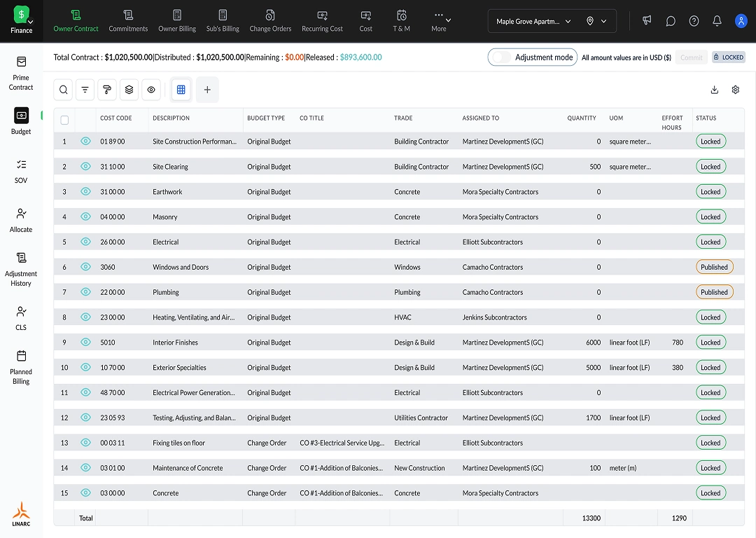The width and height of the screenshot is (756, 538).
Task: Expand the location pin dropdown
Action: 596,21
